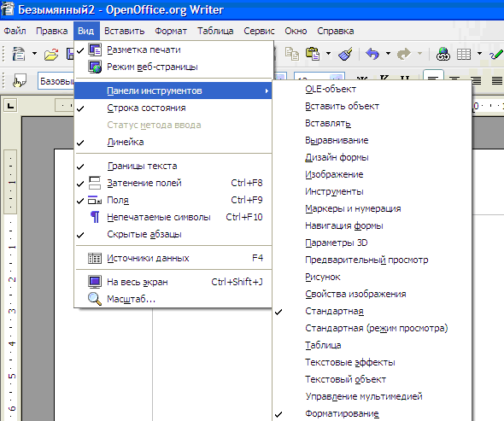Image resolution: width=504 pixels, height=421 pixels.
Task: Enable Маркеры и нумерация toolbar
Action: 372,208
